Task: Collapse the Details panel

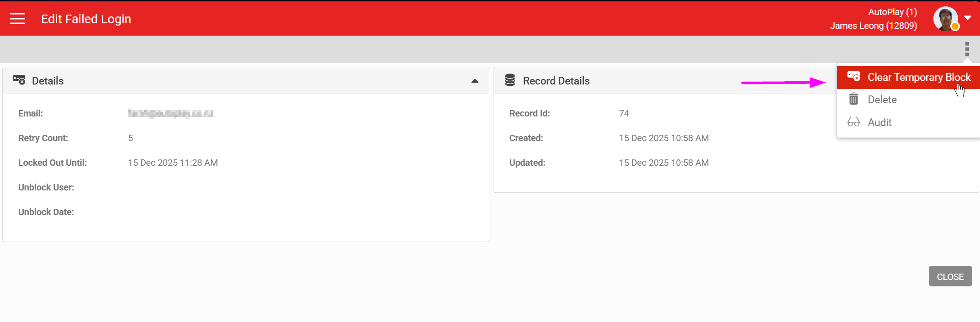Action: [x=475, y=81]
